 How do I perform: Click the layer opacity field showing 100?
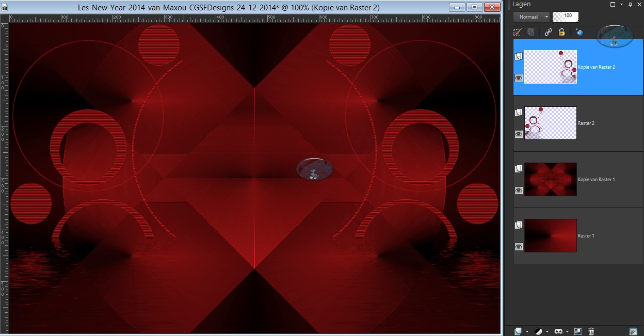pyautogui.click(x=566, y=17)
